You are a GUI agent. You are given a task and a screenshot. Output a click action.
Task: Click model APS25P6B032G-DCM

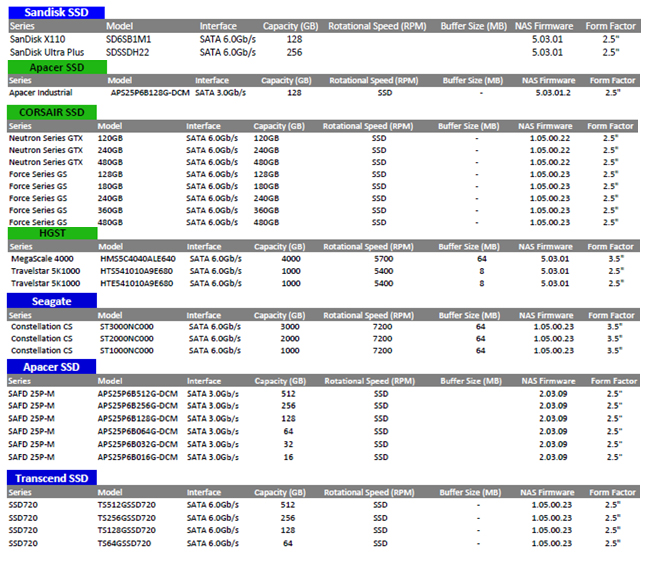(x=138, y=444)
